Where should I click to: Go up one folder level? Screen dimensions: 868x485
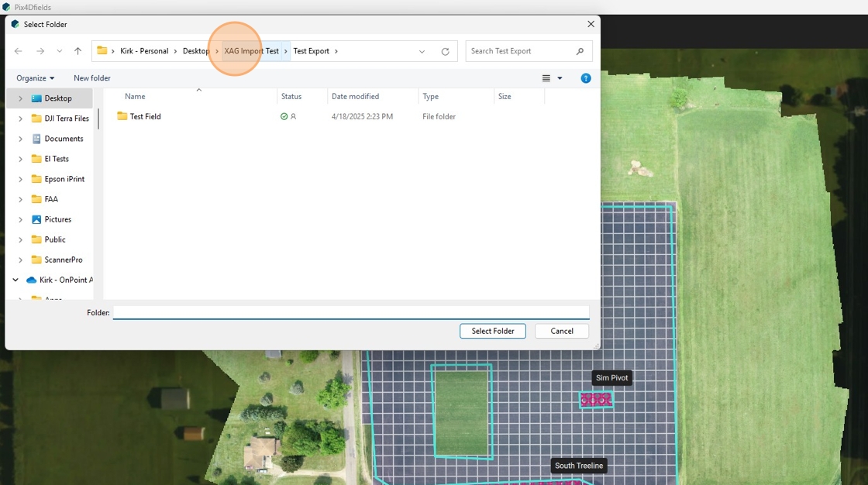pyautogui.click(x=78, y=51)
